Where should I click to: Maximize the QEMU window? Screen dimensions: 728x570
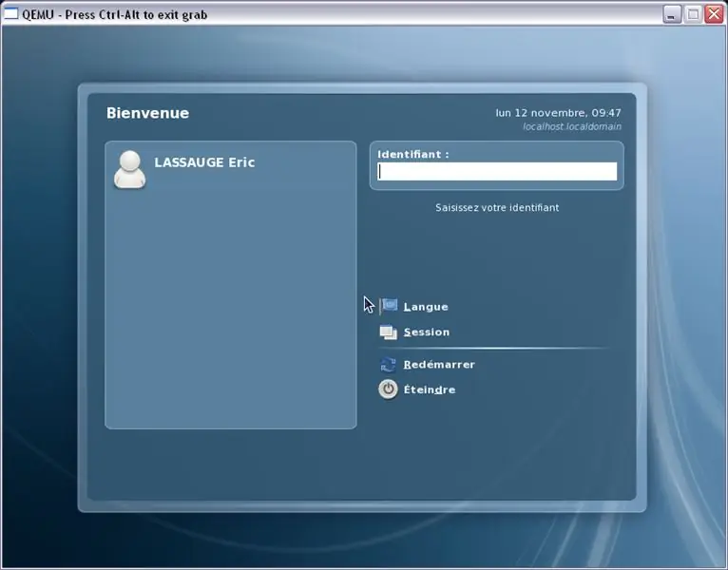[x=693, y=14]
